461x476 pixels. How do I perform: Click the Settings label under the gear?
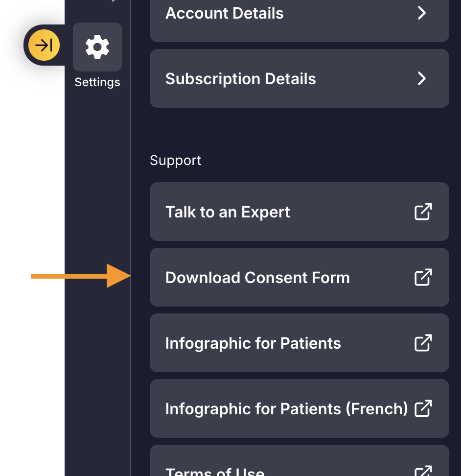click(x=97, y=82)
